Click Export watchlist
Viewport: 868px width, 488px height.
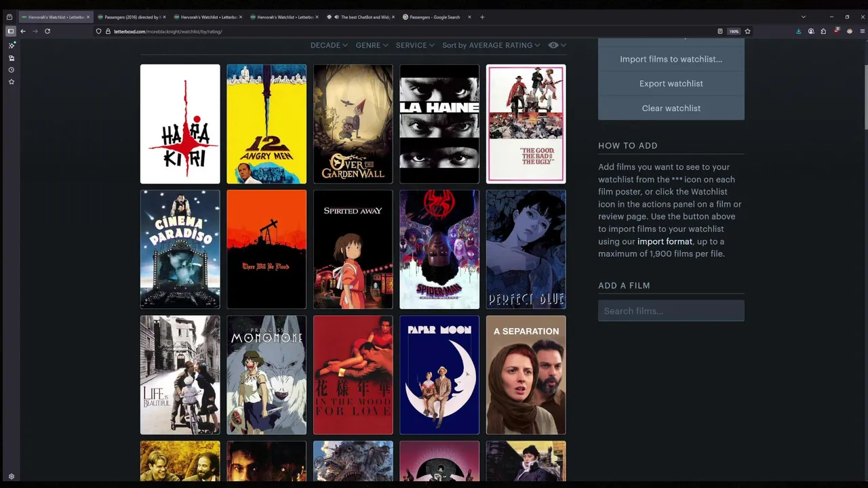671,83
